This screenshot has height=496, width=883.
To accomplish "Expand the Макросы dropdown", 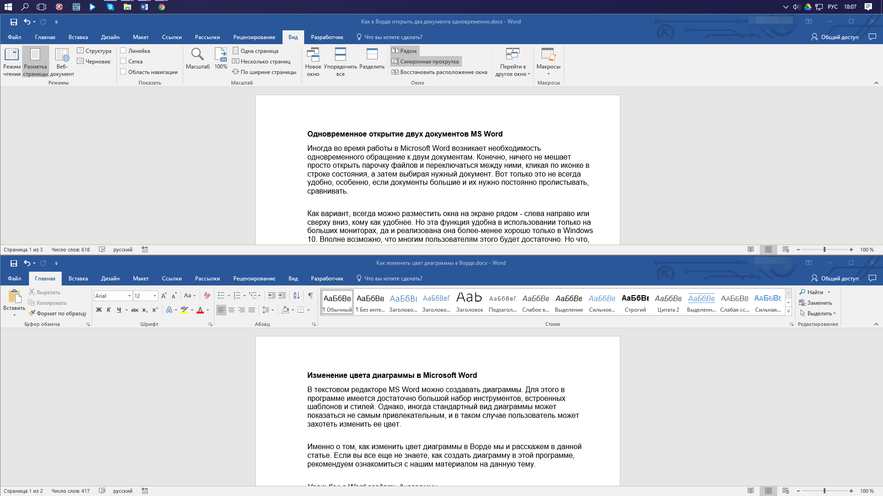I will [548, 62].
